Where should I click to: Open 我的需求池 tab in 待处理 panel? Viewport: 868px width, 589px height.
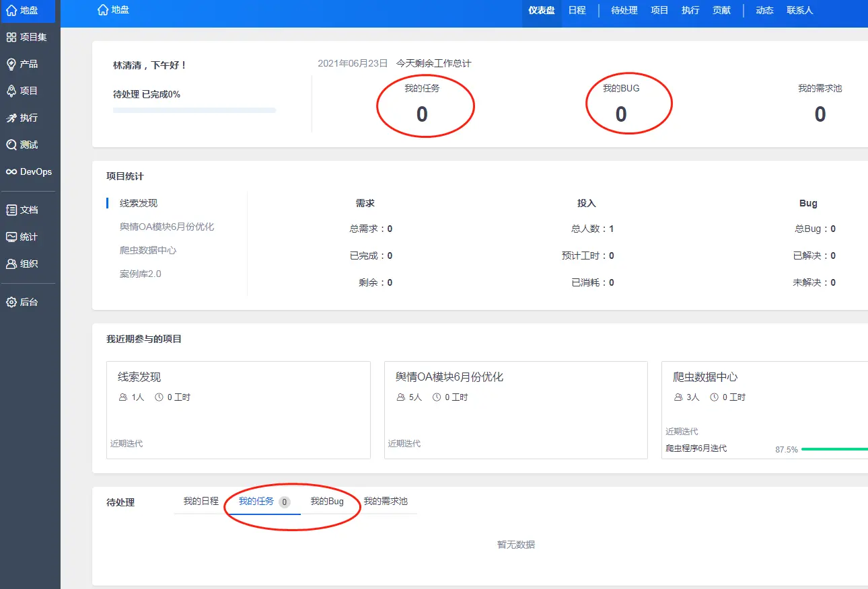click(x=386, y=502)
